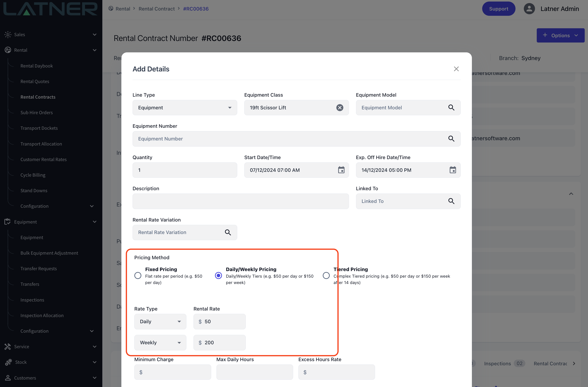Click the Rental Rate Variation search icon
This screenshot has height=387, width=588.
tap(228, 232)
